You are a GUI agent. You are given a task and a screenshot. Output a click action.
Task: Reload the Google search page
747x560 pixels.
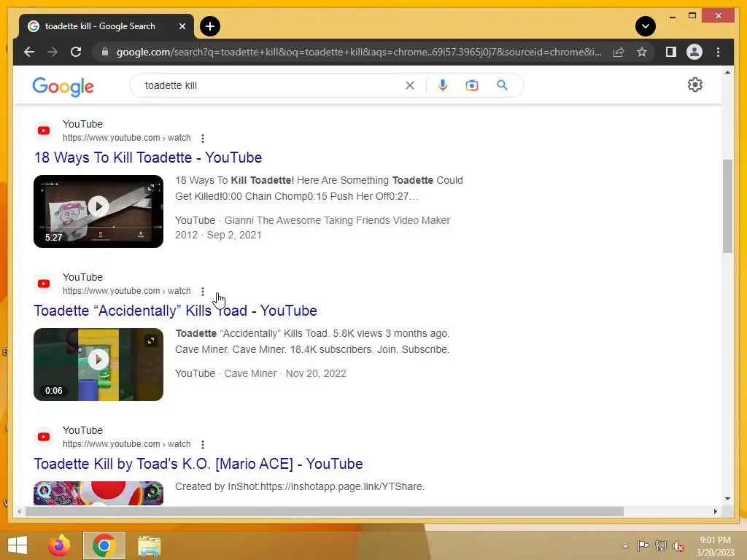tap(76, 52)
